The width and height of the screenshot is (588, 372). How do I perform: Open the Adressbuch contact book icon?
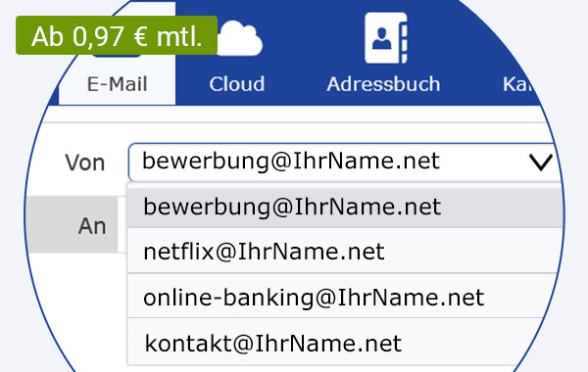tap(386, 38)
